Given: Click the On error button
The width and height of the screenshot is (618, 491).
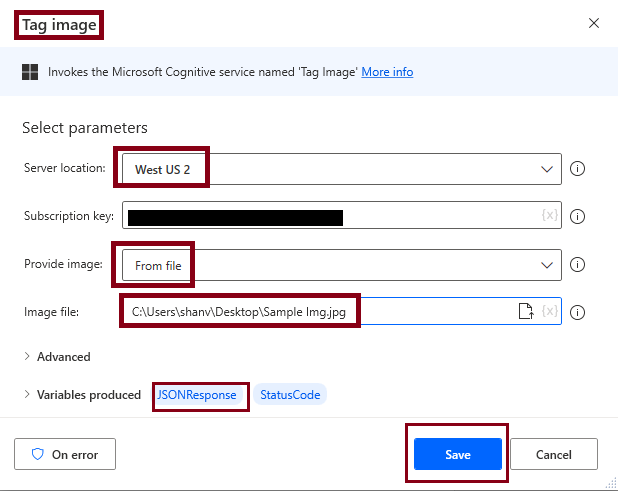Looking at the screenshot, I should coord(65,454).
